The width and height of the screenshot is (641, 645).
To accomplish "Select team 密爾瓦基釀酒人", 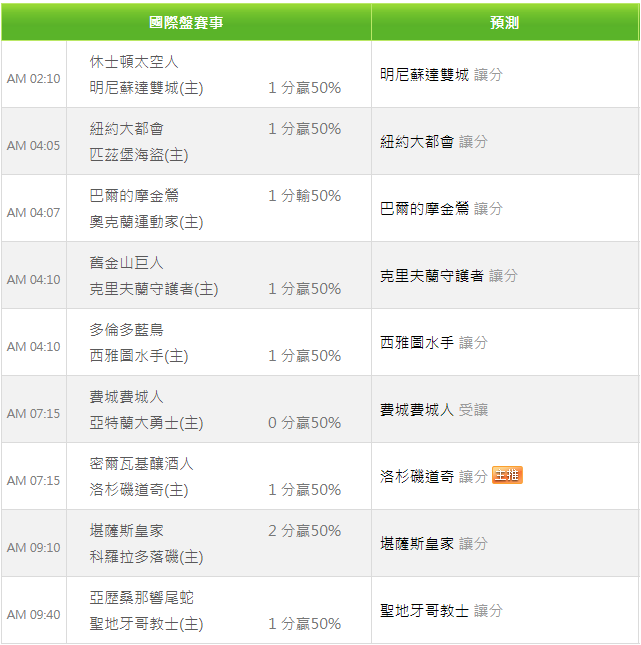I will pyautogui.click(x=142, y=464).
